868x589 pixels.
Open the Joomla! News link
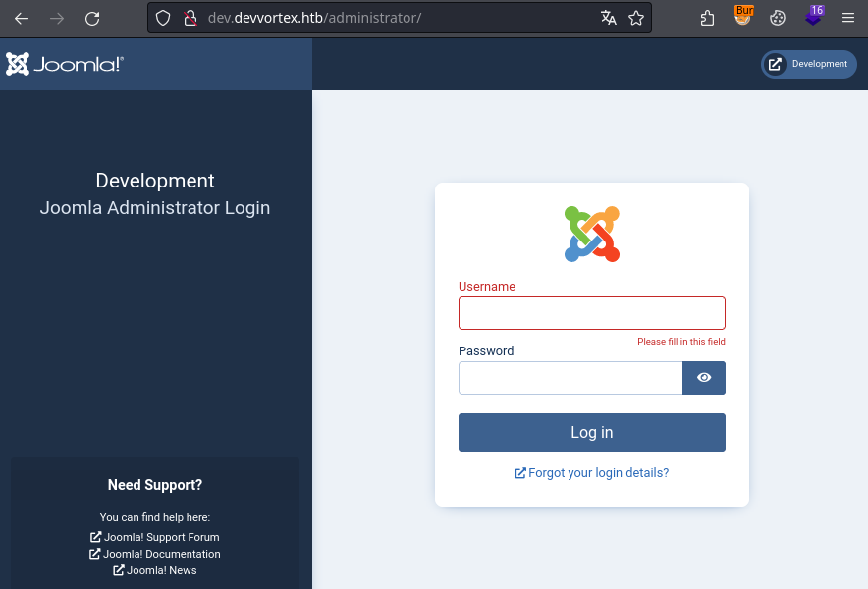(155, 570)
